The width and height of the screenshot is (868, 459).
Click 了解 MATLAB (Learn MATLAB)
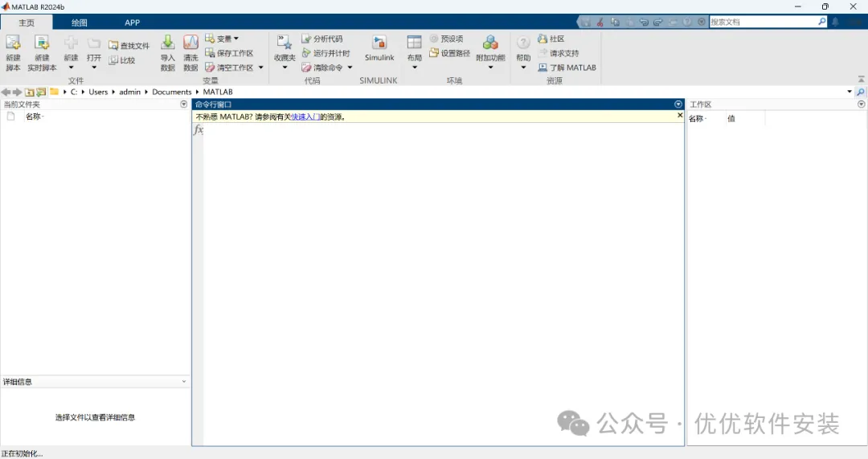(567, 68)
